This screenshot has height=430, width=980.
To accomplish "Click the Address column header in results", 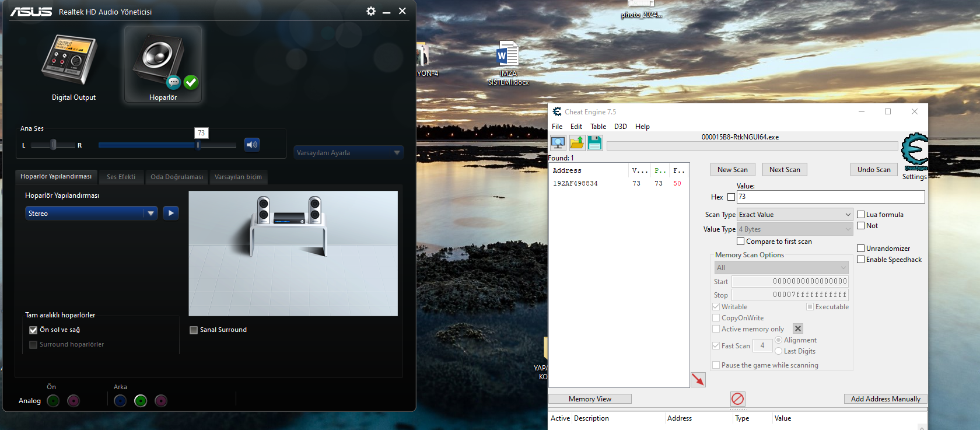I will coord(589,170).
